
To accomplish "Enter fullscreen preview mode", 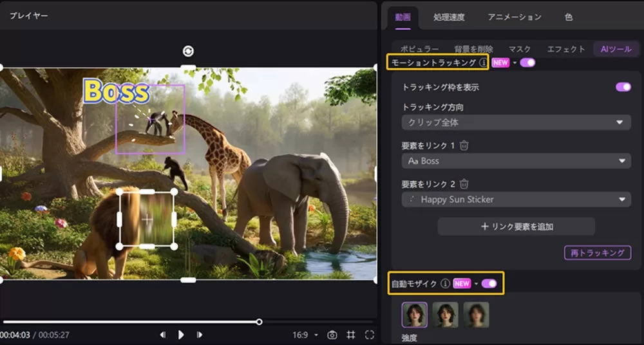I will (x=369, y=335).
